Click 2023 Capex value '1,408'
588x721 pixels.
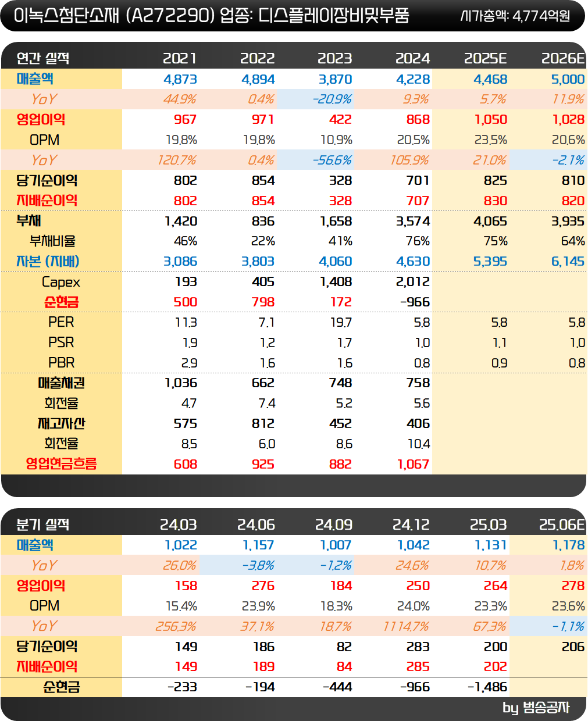point(336,281)
